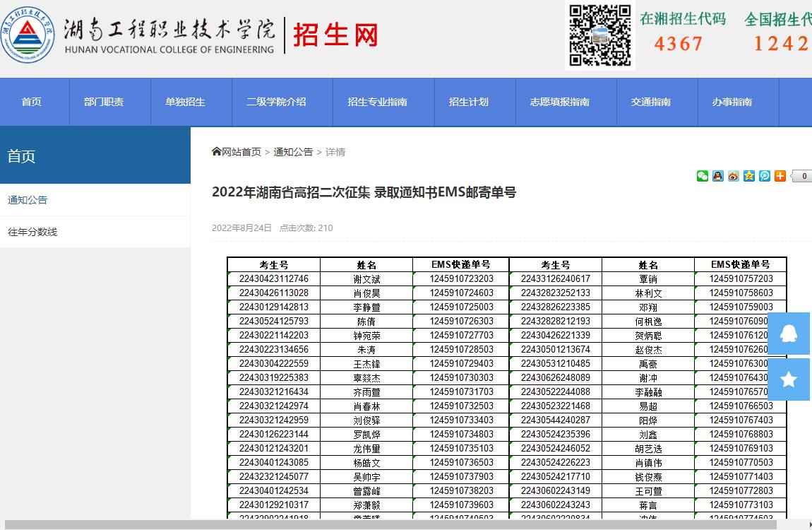Viewport: 812px width, 530px height.
Task: Click the 首页 sidebar header panel
Action: coord(95,155)
